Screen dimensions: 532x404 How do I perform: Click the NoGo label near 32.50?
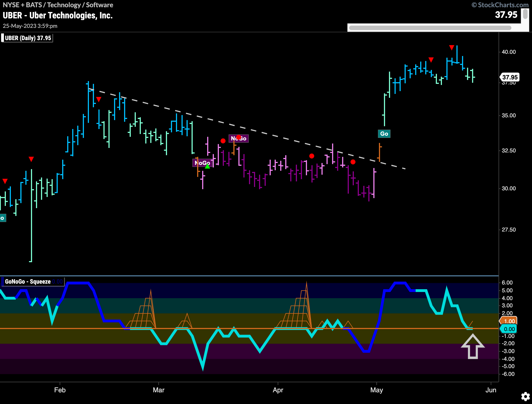(239, 138)
